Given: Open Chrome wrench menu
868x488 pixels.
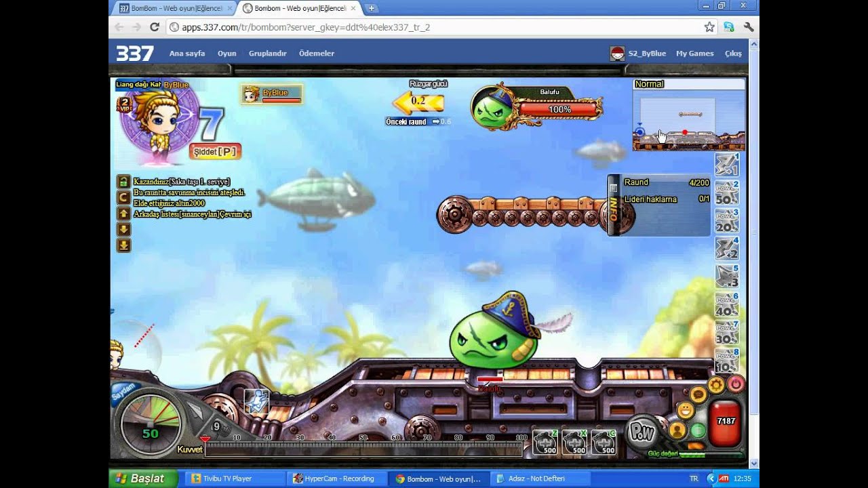Looking at the screenshot, I should click(749, 27).
